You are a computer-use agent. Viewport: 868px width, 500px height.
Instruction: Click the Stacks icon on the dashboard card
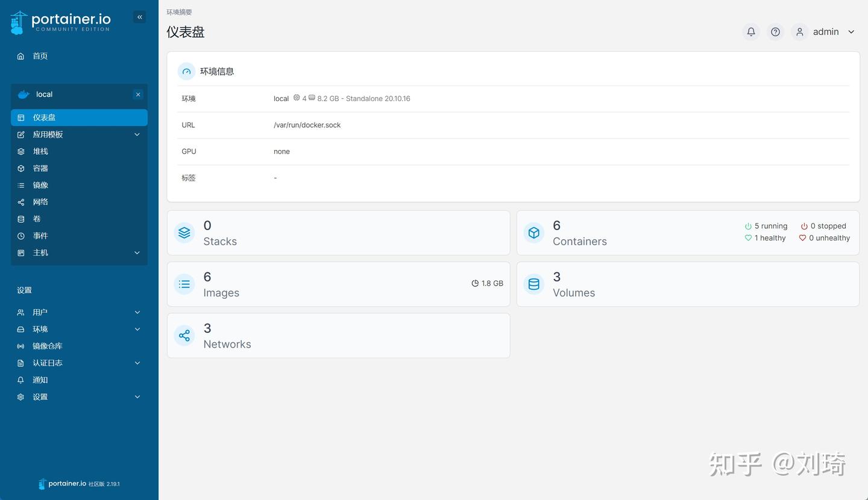click(x=184, y=233)
